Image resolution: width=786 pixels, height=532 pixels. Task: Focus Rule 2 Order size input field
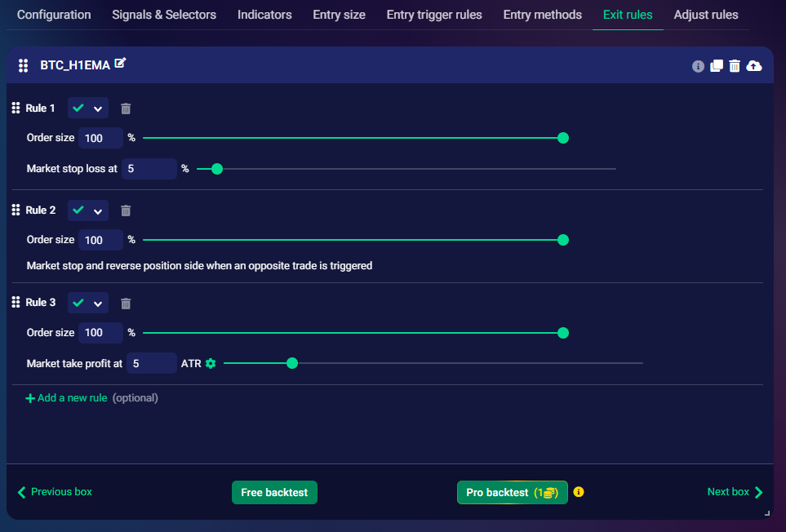click(x=100, y=240)
